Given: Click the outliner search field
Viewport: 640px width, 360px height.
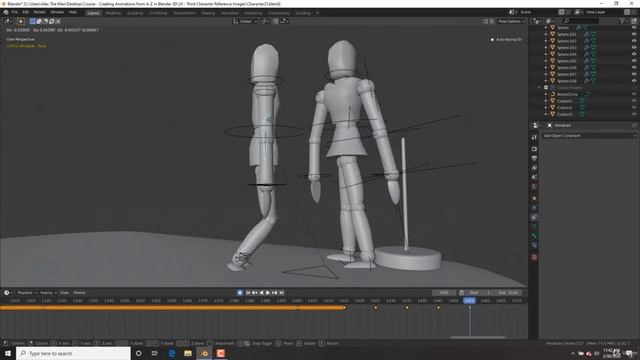Looking at the screenshot, I should pyautogui.click(x=581, y=21).
